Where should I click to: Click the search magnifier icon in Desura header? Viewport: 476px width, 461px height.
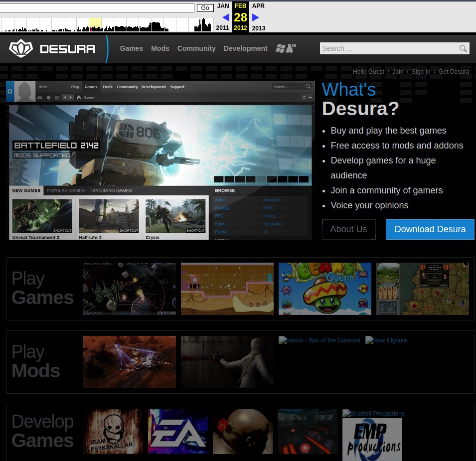463,48
